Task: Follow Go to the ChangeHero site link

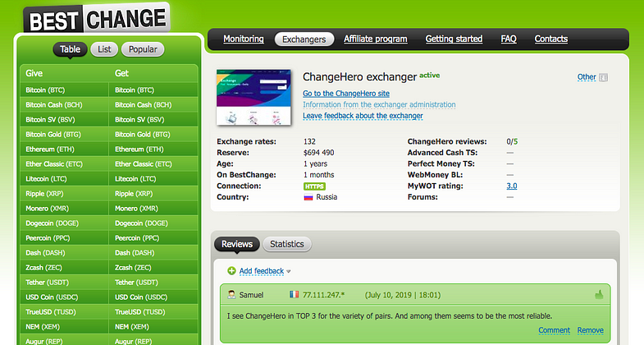Action: click(346, 94)
